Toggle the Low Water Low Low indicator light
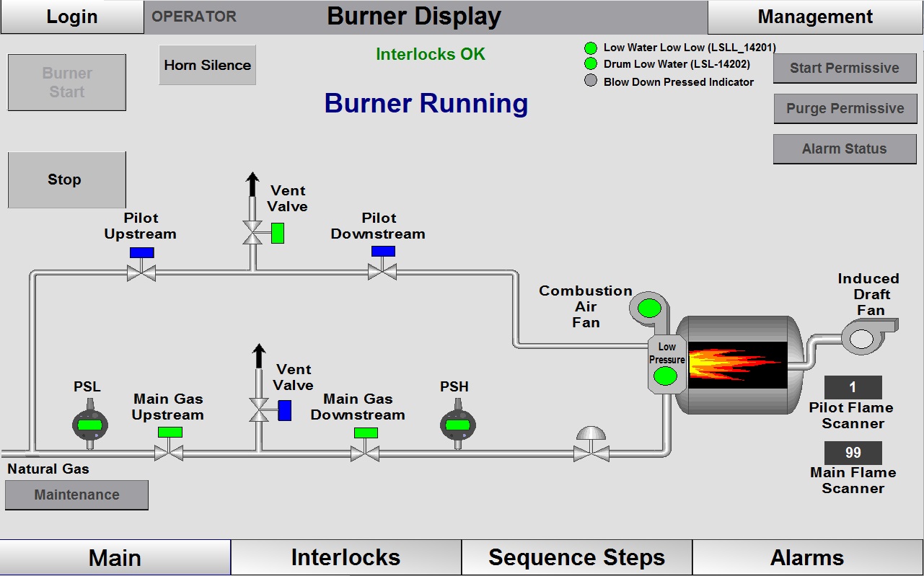Image resolution: width=924 pixels, height=576 pixels. point(591,48)
